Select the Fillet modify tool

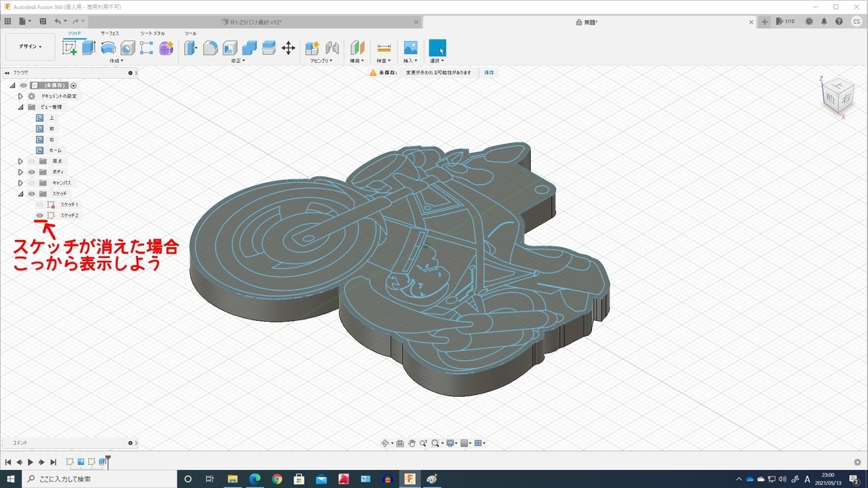point(210,48)
